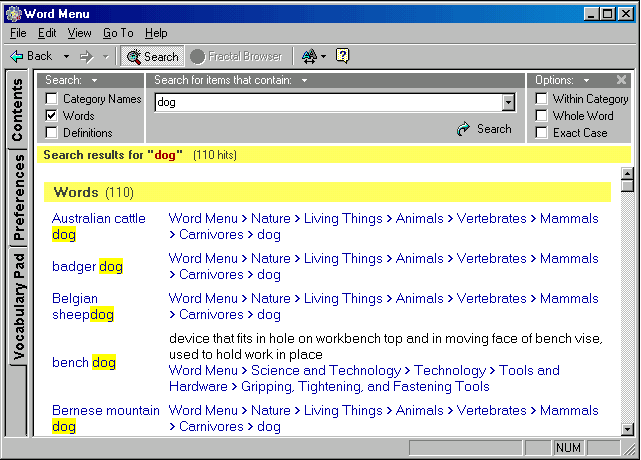Viewport: 641px width, 460px height.
Task: Click the results scrollbar thumb
Action: point(627,186)
